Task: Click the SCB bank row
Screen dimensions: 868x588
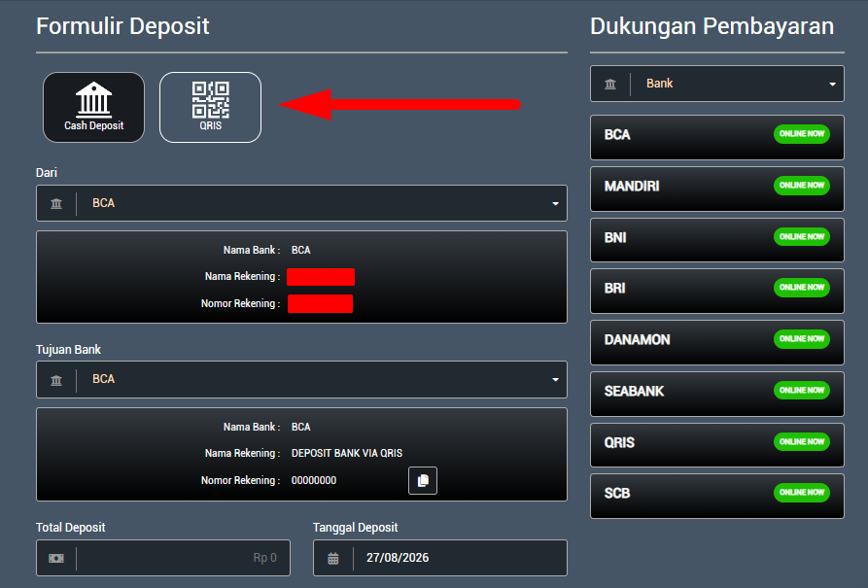Action: pyautogui.click(x=717, y=496)
